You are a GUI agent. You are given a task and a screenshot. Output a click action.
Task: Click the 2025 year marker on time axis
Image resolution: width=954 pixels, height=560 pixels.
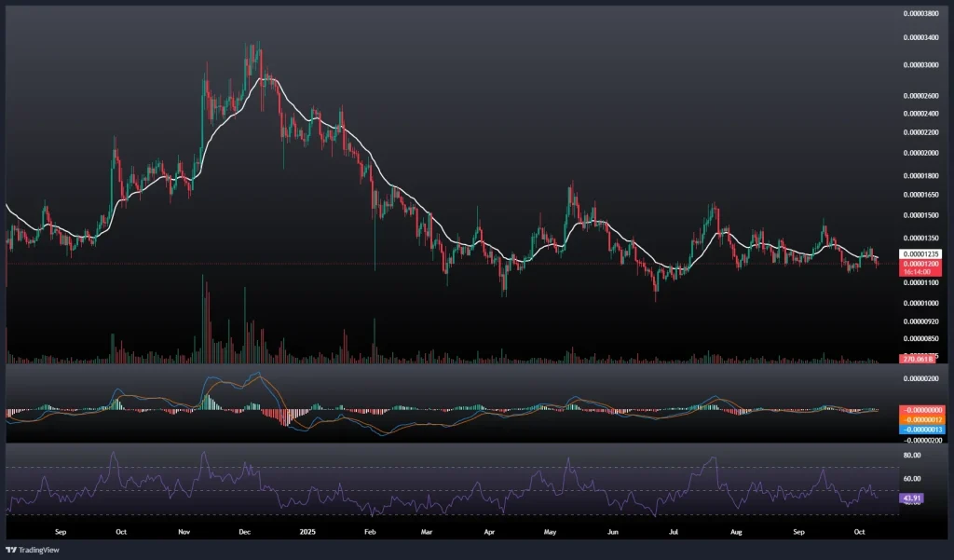(307, 533)
